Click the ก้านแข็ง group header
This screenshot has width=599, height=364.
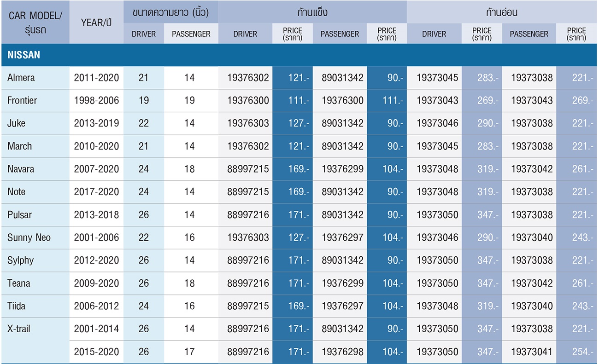(x=312, y=12)
